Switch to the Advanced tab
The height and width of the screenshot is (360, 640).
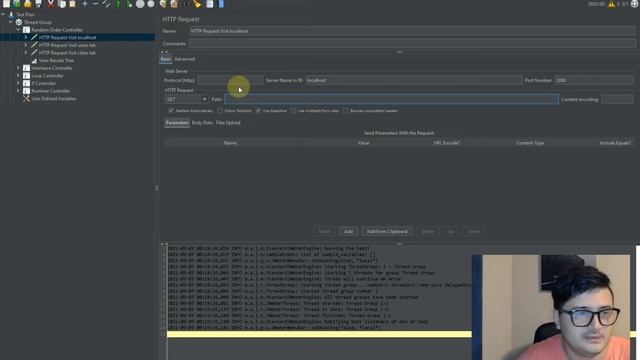point(184,59)
